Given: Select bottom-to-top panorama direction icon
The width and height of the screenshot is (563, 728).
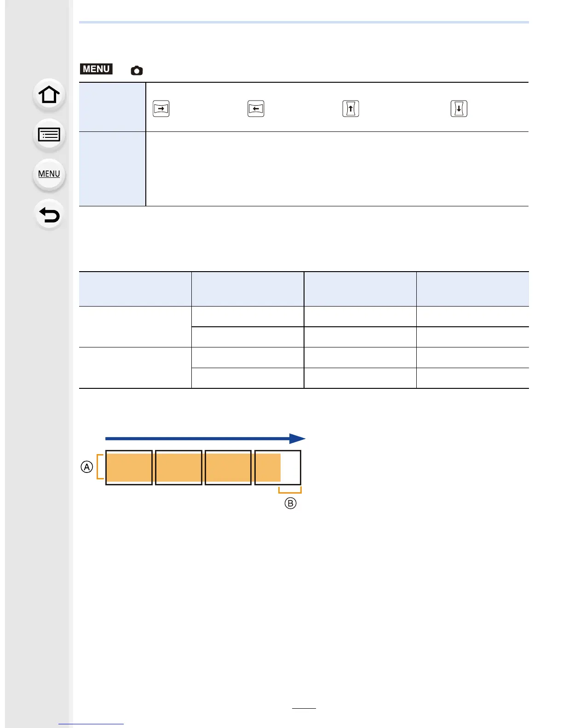Looking at the screenshot, I should click(x=350, y=108).
